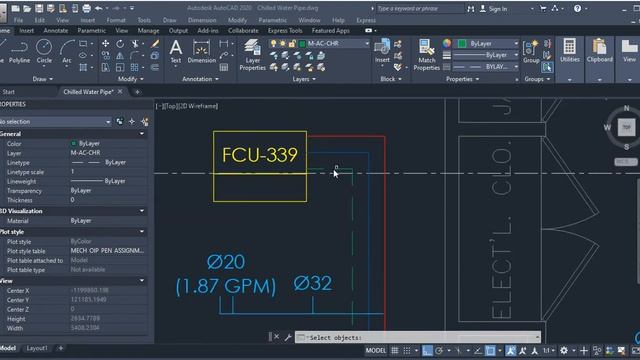Click the Quick Select icon in Properties palette
640x360 pixels.
click(x=144, y=122)
